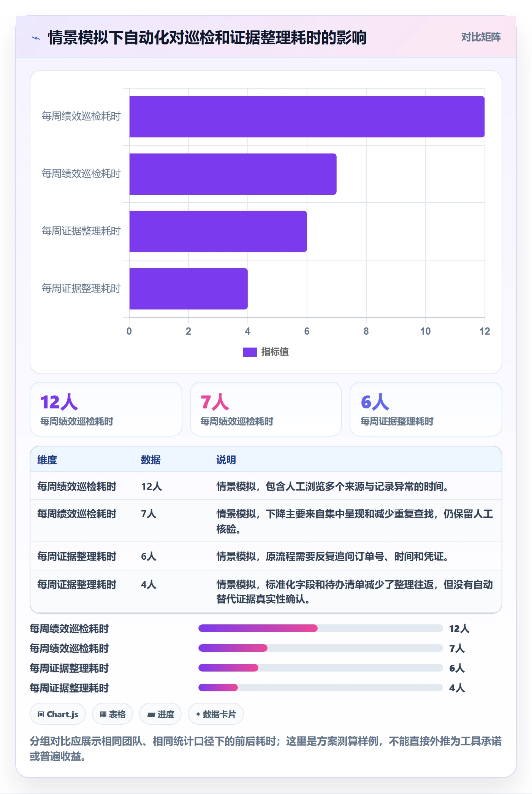Click the chart's longest bar at 12

307,117
